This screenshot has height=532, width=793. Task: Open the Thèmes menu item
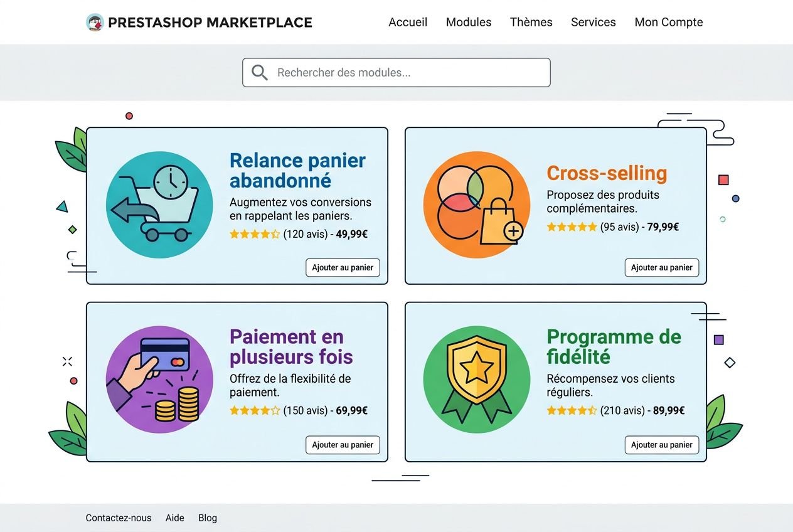tap(531, 22)
